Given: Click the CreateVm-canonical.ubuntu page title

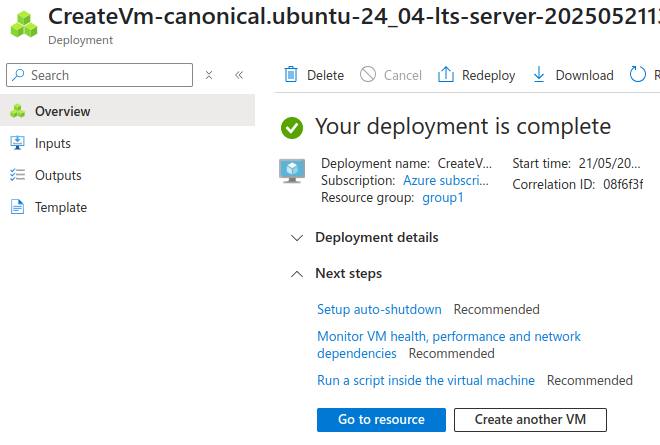Looking at the screenshot, I should click(354, 17).
